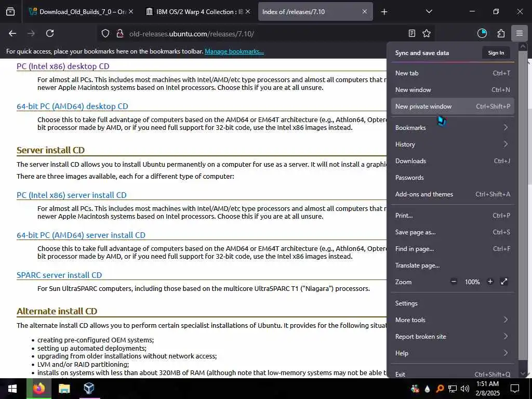This screenshot has height=399, width=532.
Task: Select Save page as... menu item
Action: (x=453, y=232)
